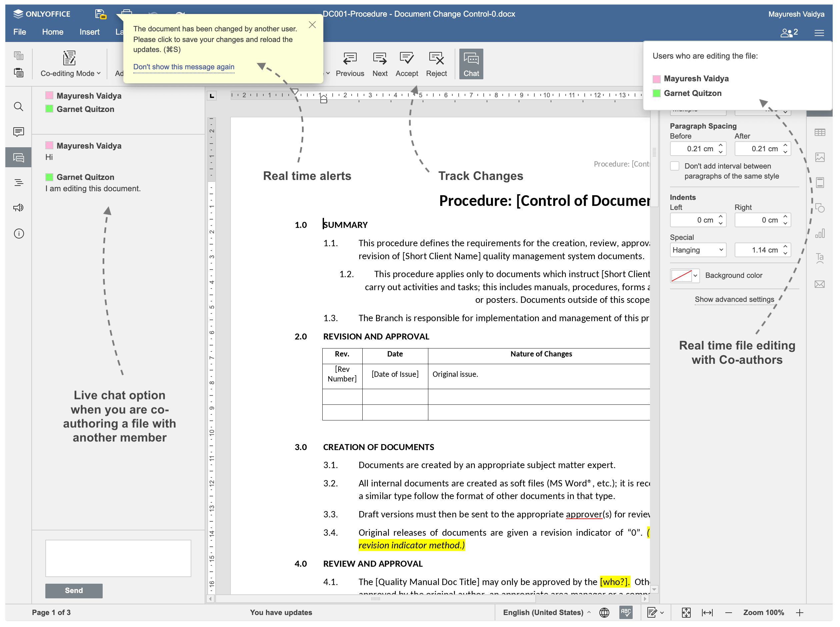Click the tab stop selector by the ruler
Screen dimensions: 840x627
click(212, 96)
